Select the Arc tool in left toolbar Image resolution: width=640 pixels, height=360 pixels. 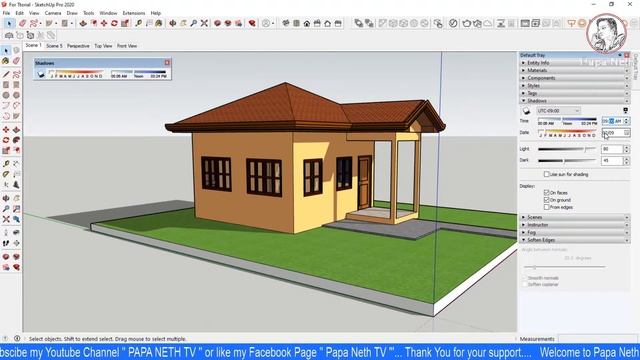(6, 106)
